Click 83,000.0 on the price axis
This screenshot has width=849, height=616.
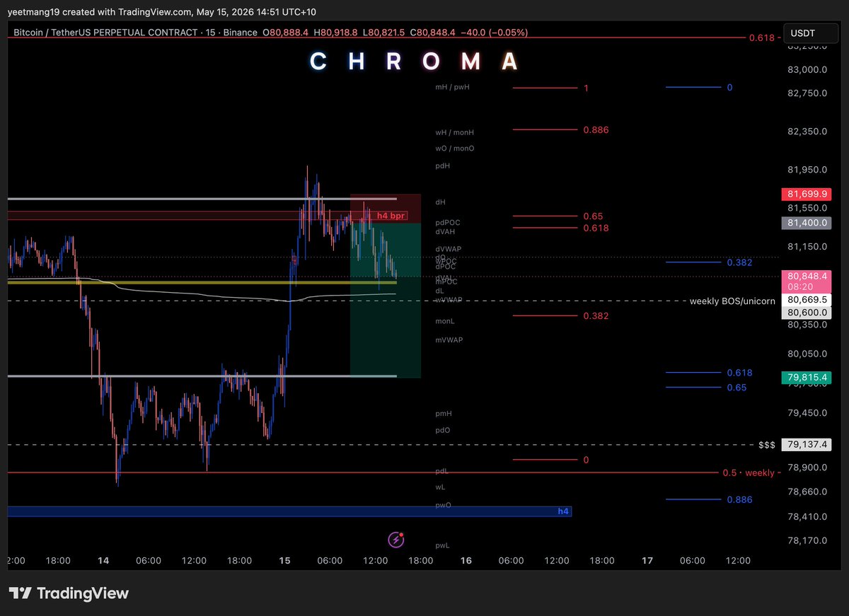tap(807, 69)
